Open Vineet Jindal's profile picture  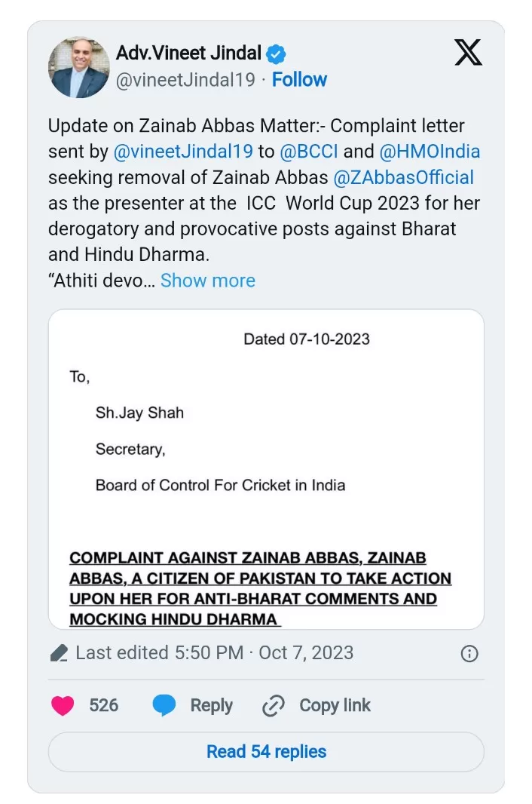[79, 68]
